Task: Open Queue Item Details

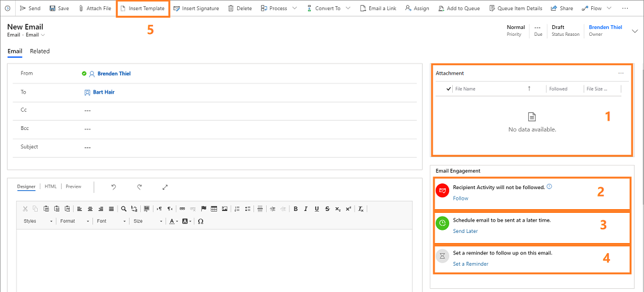Action: [516, 8]
